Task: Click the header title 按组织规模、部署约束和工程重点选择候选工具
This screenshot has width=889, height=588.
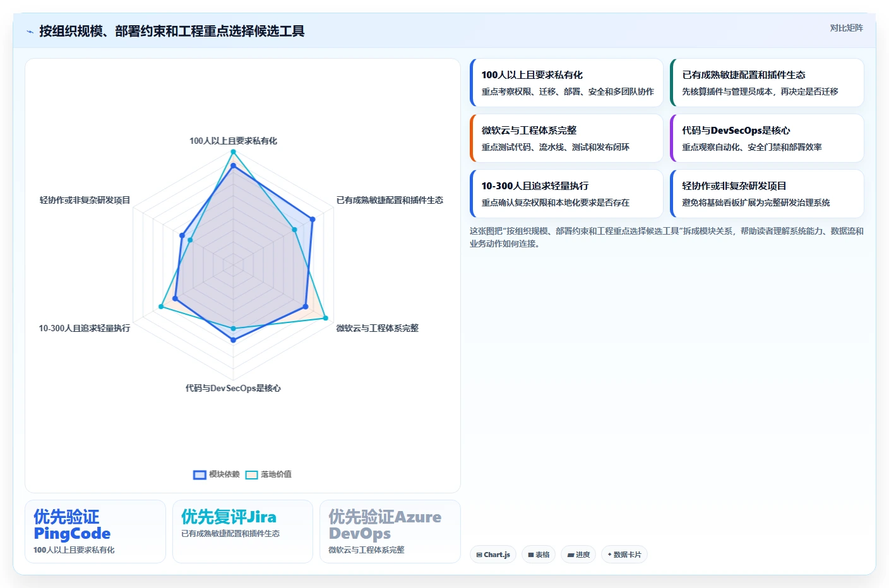Action: tap(172, 31)
